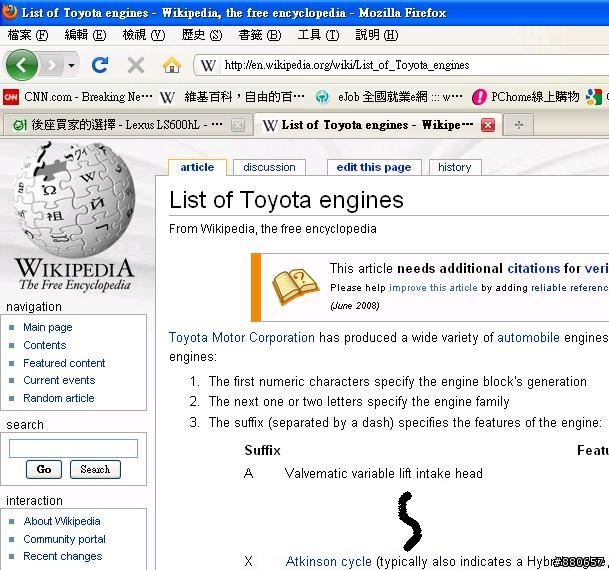Open Random article link
The image size is (609, 570).
(x=59, y=398)
